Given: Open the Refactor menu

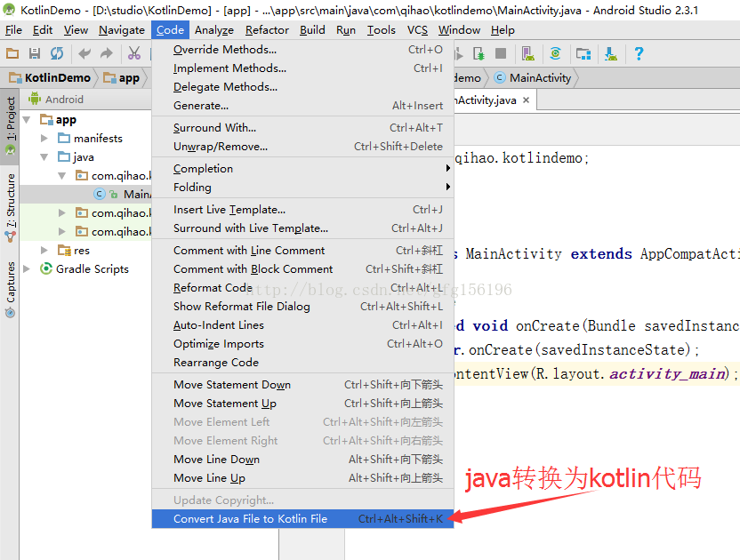Looking at the screenshot, I should (267, 30).
